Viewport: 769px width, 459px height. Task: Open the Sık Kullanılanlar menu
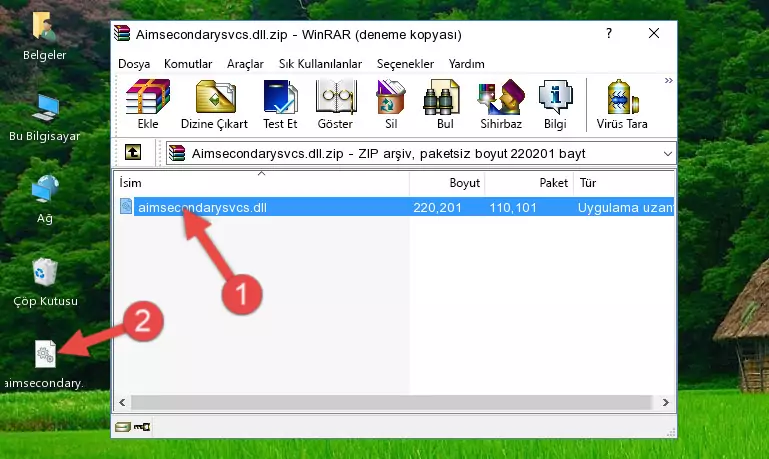pos(320,64)
